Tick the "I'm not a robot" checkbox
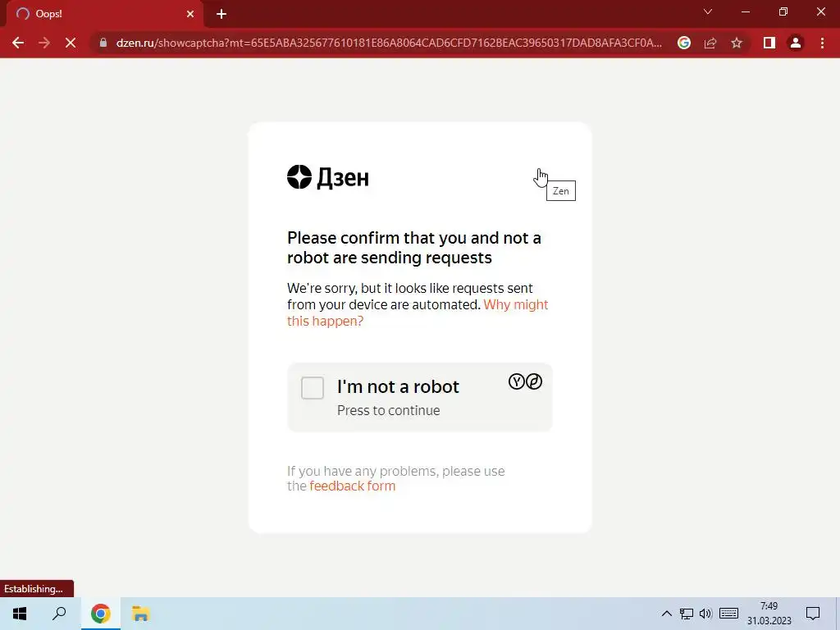Image resolution: width=840 pixels, height=630 pixels. (x=313, y=388)
